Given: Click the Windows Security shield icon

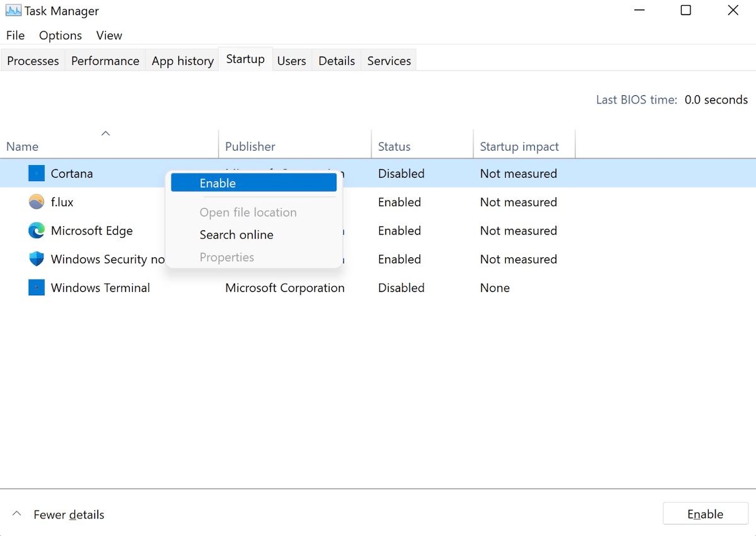Looking at the screenshot, I should [35, 259].
